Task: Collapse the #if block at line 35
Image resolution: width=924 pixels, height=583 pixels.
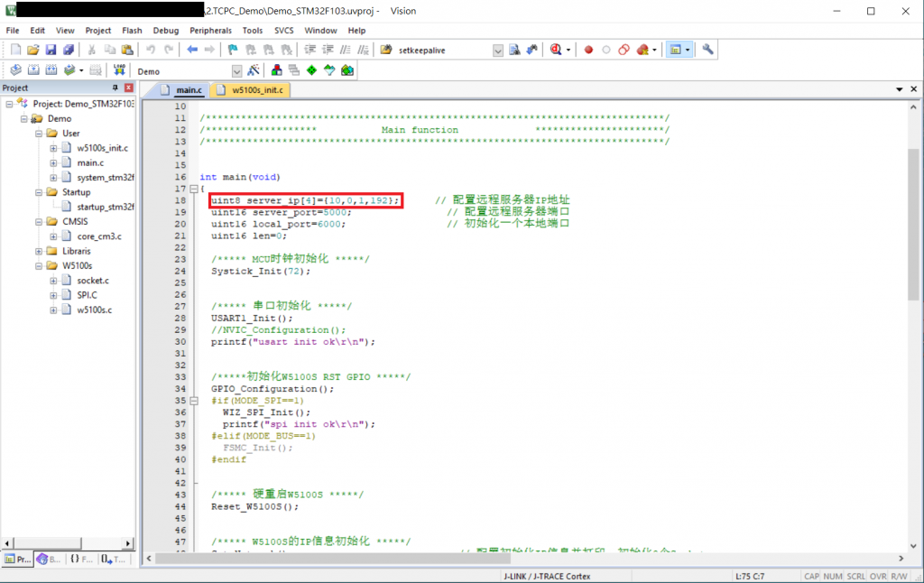Action: pos(193,401)
